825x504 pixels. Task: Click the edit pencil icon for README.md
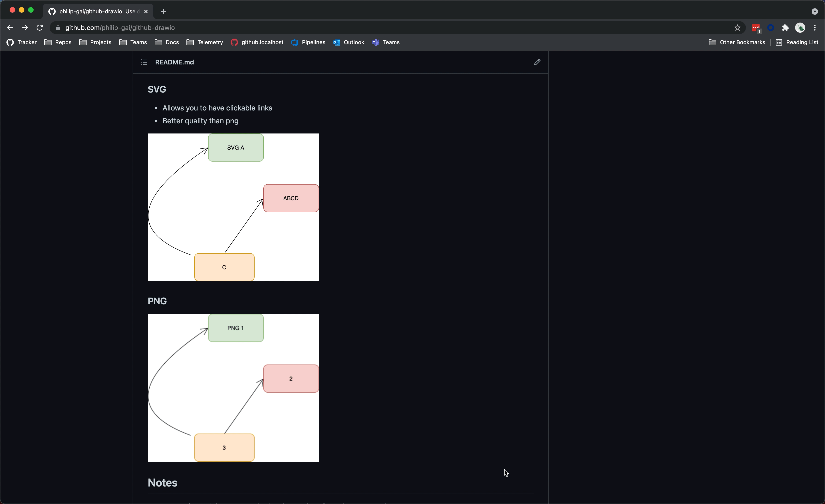537,62
